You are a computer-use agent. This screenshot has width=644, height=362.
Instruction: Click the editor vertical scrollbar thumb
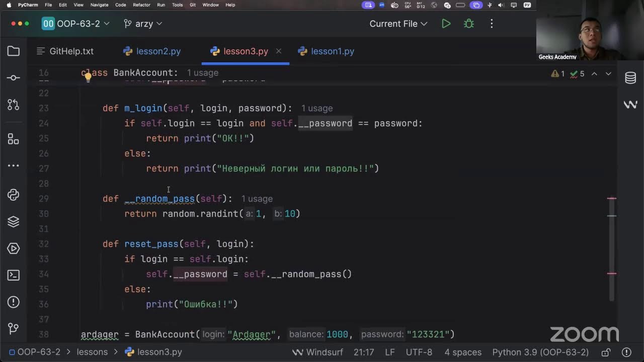[x=612, y=249]
